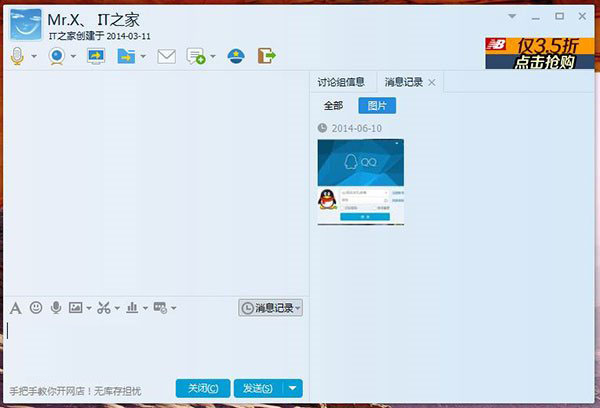The image size is (600, 408).
Task: Close the 消息记录 tab
Action: tap(432, 82)
